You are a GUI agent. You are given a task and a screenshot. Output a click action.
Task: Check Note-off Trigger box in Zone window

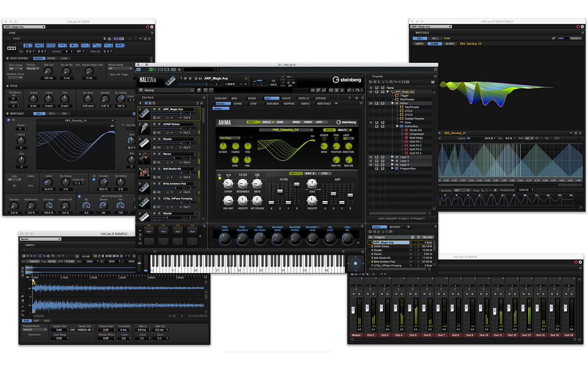119,78
